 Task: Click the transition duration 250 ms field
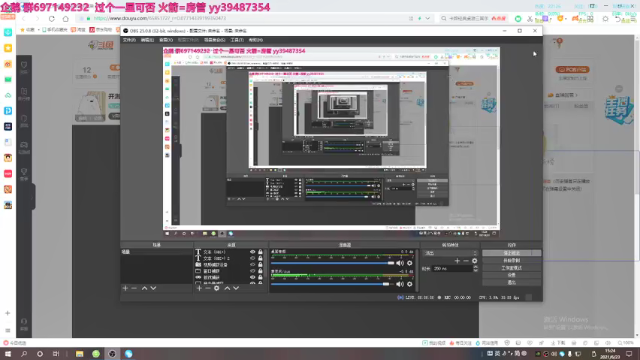(452, 269)
